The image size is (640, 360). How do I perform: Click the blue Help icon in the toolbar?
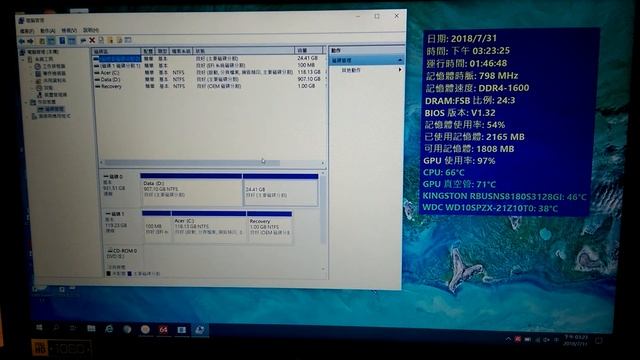tap(62, 40)
